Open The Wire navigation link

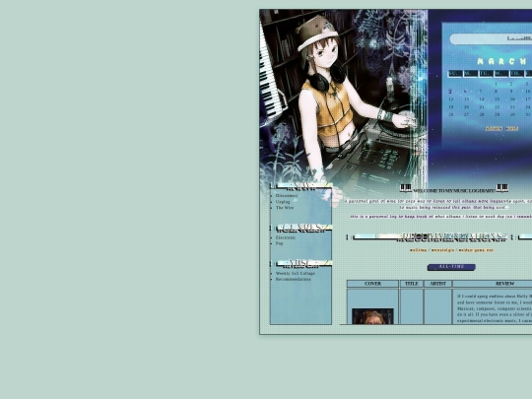pos(285,207)
